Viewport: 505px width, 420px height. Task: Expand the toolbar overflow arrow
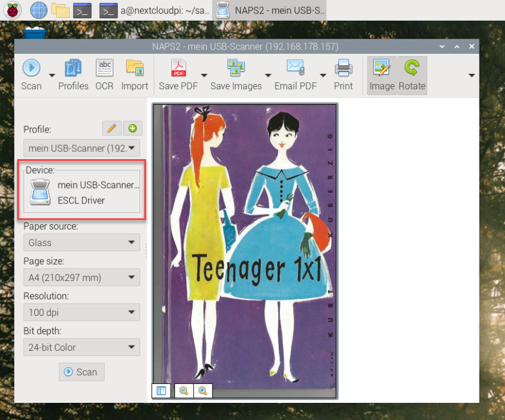coord(472,75)
